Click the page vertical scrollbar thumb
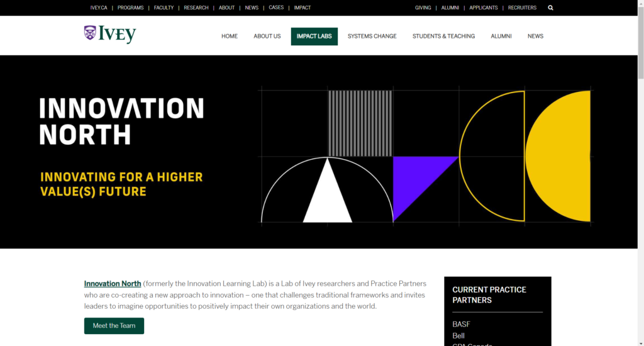The image size is (644, 346). coord(641,43)
